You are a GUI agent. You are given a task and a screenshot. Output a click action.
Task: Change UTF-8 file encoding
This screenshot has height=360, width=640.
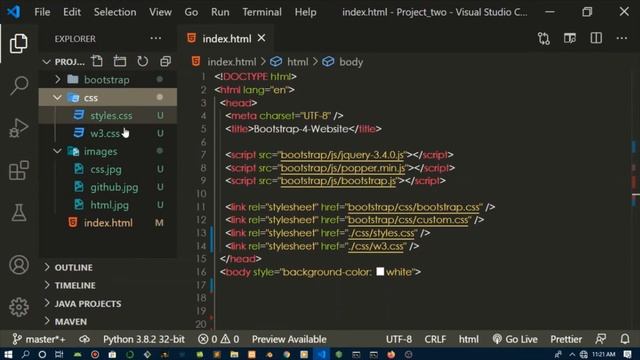[399, 339]
